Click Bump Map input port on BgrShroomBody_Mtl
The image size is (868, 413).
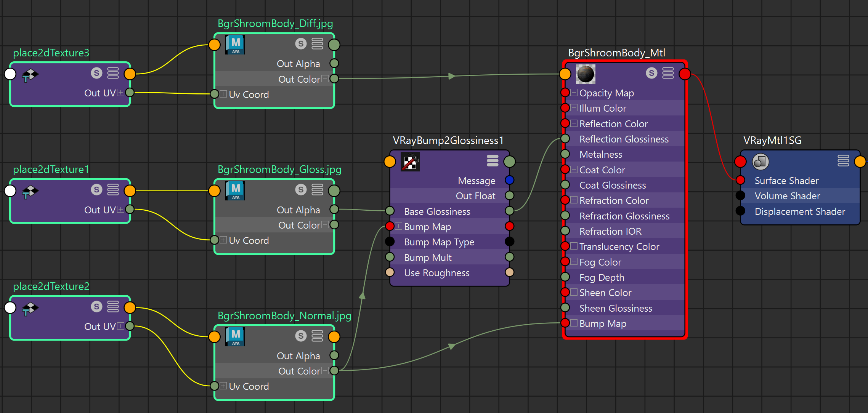tap(565, 323)
